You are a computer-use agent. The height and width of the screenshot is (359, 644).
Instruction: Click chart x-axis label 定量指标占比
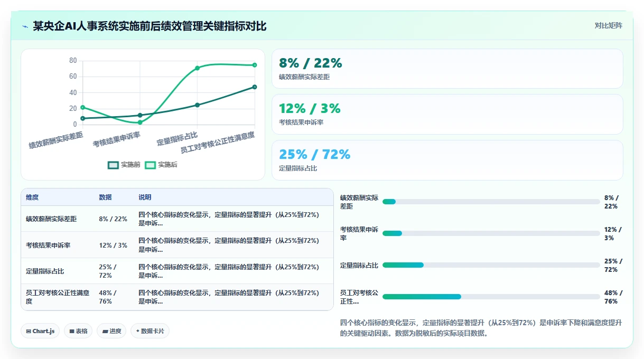pos(177,139)
